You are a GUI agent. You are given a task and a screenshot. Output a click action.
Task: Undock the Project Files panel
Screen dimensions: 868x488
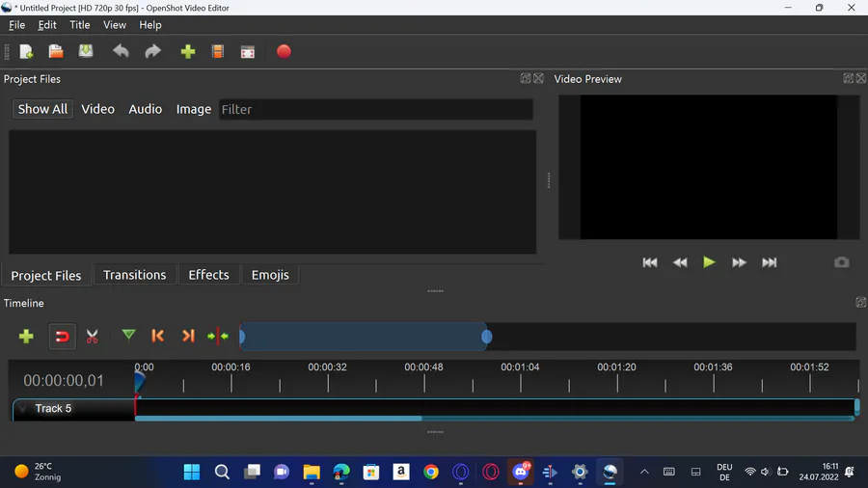click(x=526, y=78)
